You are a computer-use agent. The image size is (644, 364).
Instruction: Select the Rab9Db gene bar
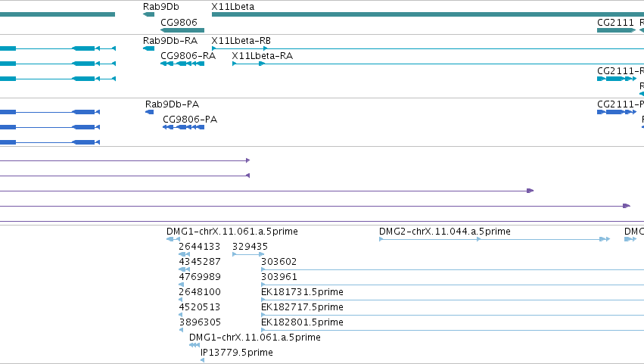[x=148, y=14]
